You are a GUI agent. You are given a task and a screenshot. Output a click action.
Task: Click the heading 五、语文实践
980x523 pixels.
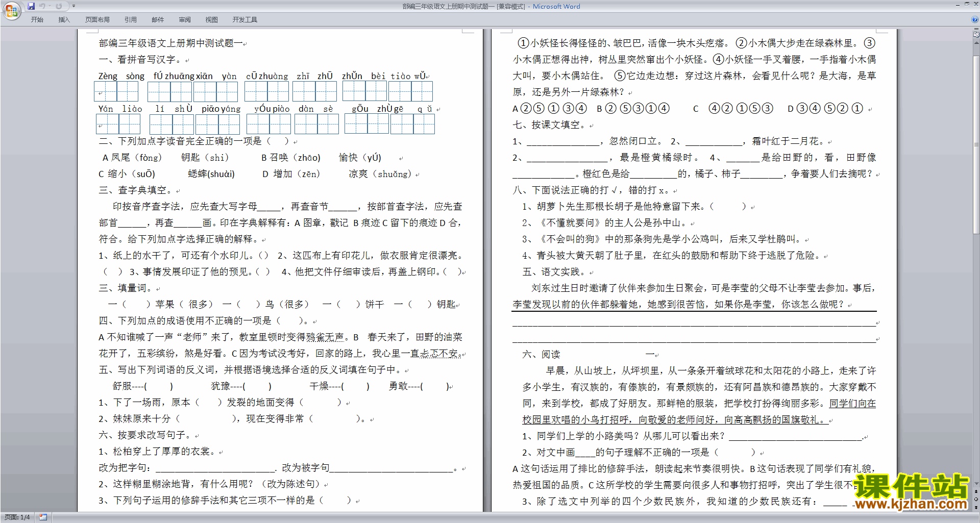[x=555, y=272]
